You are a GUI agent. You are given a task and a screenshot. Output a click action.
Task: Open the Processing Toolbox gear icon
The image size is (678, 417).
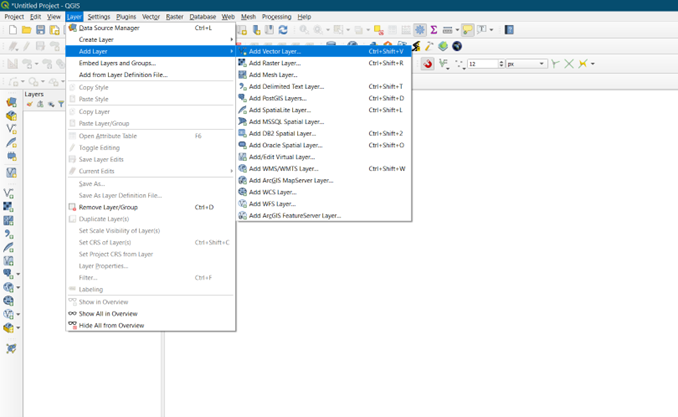point(419,29)
